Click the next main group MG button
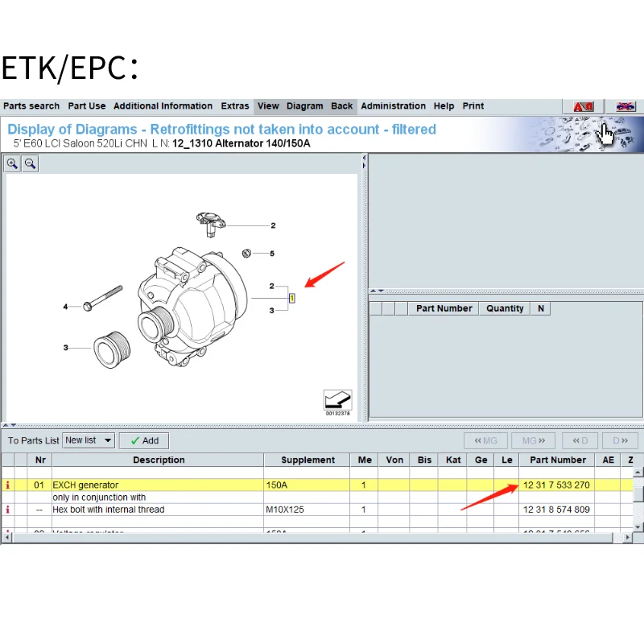 pos(533,440)
